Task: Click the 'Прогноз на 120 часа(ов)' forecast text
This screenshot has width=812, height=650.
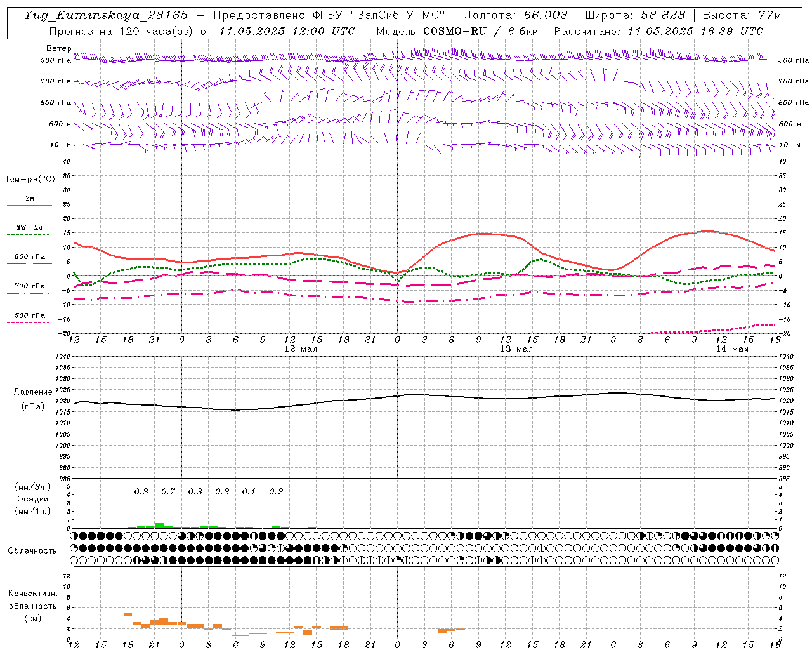Action: 122,31
